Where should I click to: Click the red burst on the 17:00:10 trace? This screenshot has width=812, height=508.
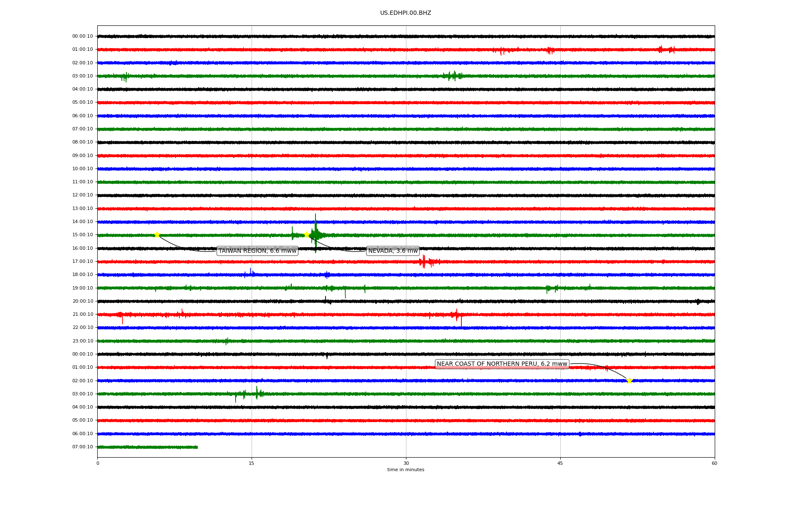[x=425, y=262]
